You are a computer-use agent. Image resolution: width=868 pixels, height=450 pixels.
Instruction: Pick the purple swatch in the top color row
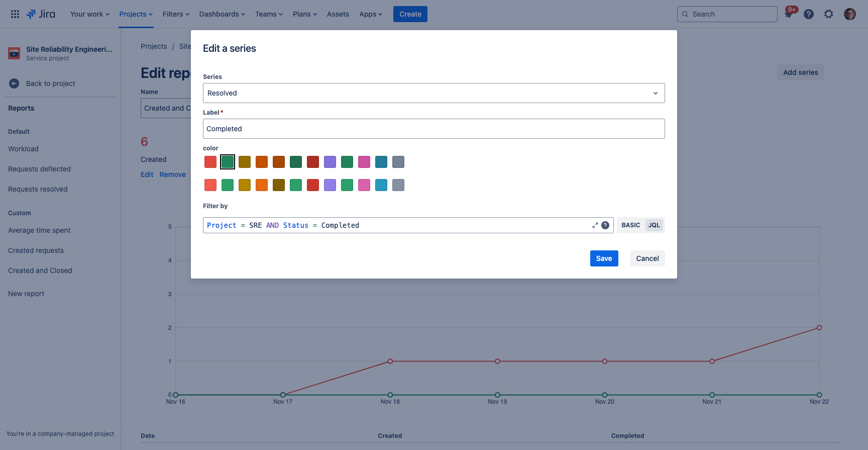pyautogui.click(x=330, y=162)
